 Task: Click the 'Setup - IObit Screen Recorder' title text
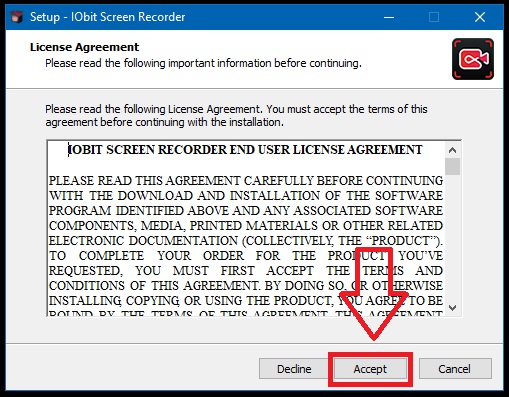(107, 17)
